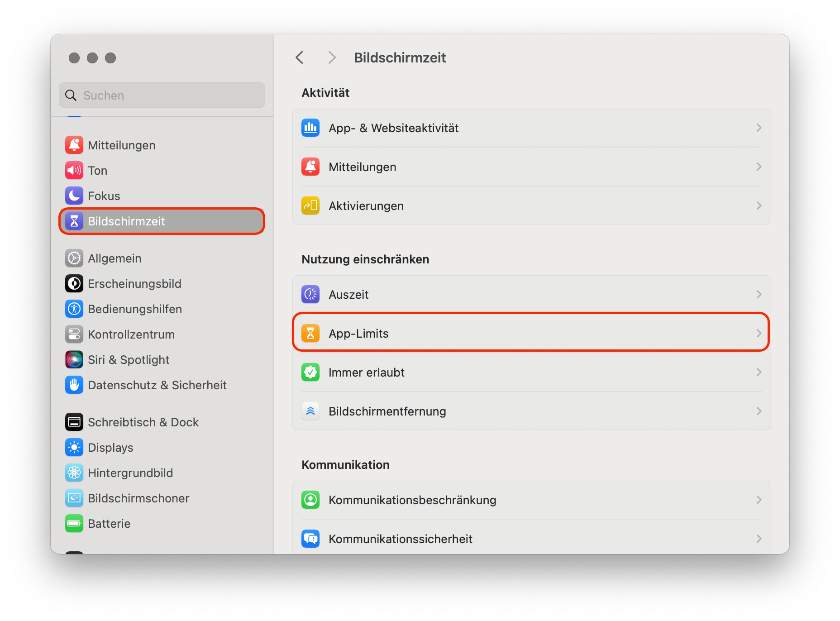
Task: Select Fokus in the sidebar
Action: [x=162, y=196]
